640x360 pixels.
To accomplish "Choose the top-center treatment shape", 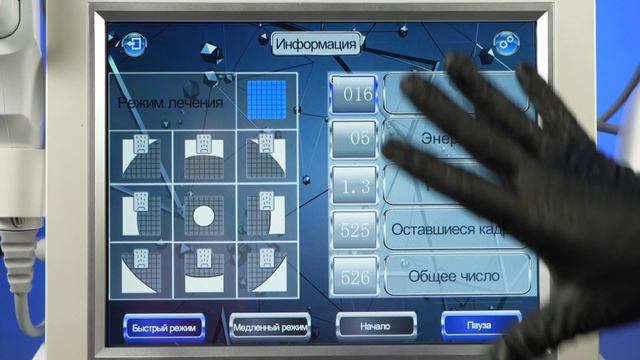I will (204, 156).
